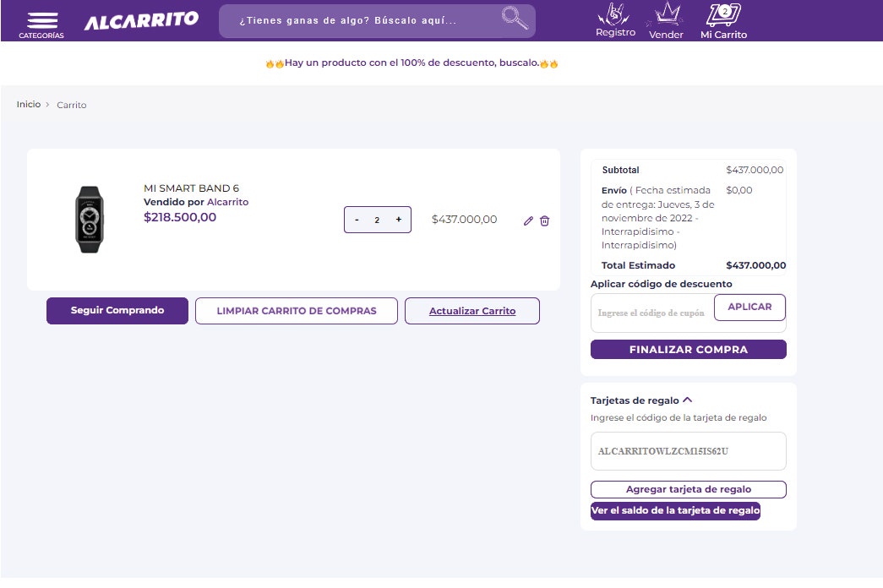Click the Subtotal label
883x588 pixels.
pos(620,170)
